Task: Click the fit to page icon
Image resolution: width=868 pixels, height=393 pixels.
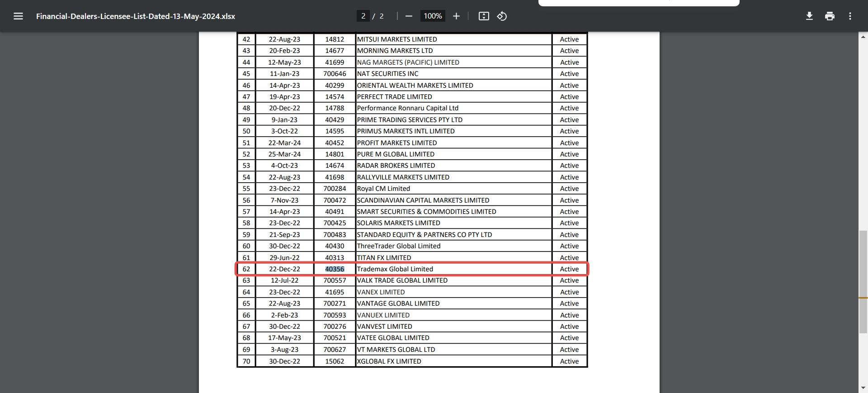Action: click(484, 16)
